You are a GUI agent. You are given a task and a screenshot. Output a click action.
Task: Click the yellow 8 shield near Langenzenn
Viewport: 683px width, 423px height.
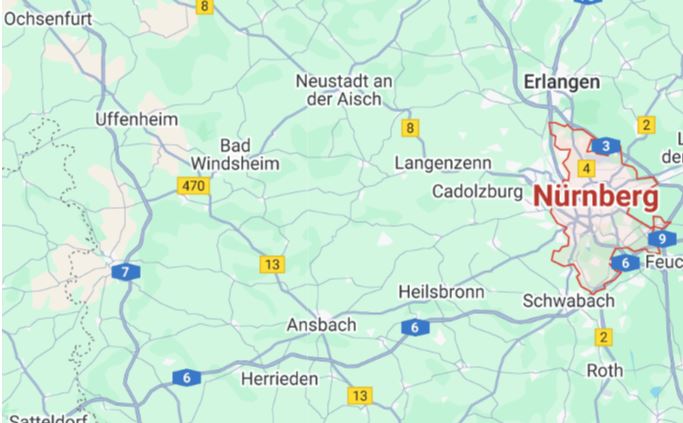pyautogui.click(x=410, y=128)
